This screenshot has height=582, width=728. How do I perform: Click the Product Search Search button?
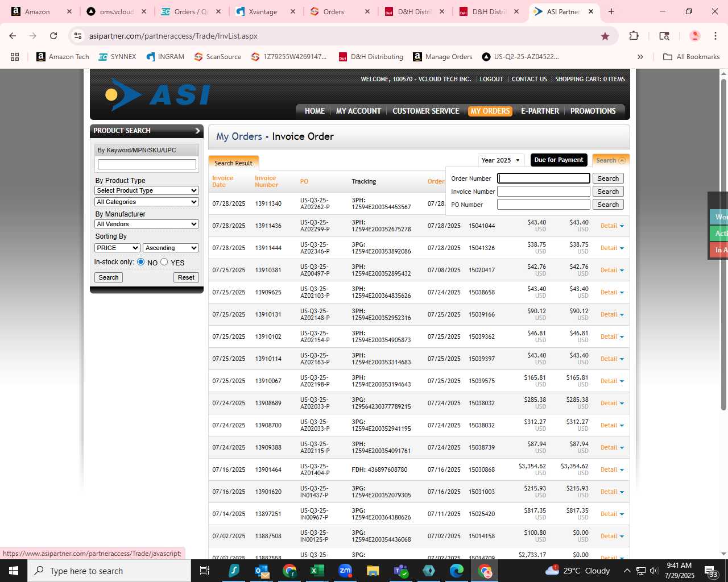[x=109, y=277]
